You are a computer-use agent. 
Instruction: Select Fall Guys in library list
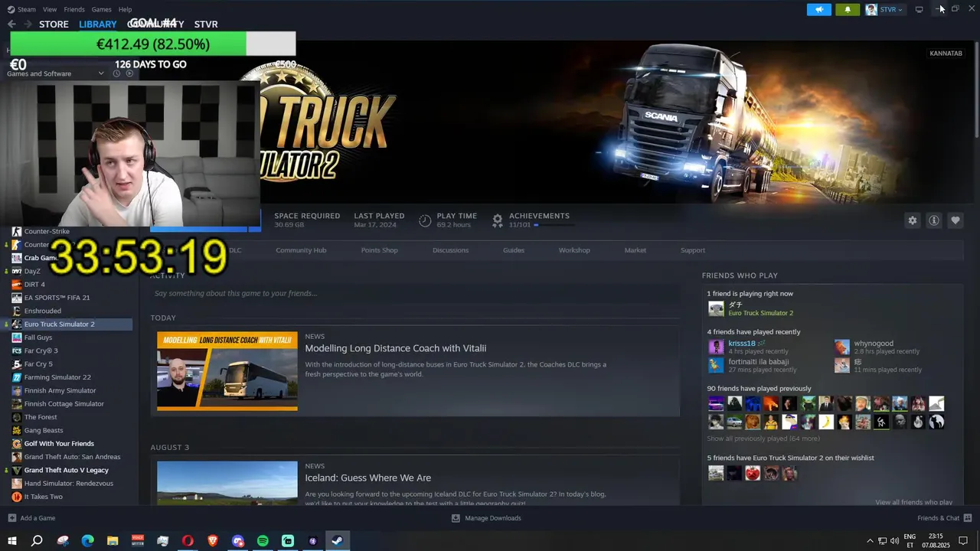38,337
